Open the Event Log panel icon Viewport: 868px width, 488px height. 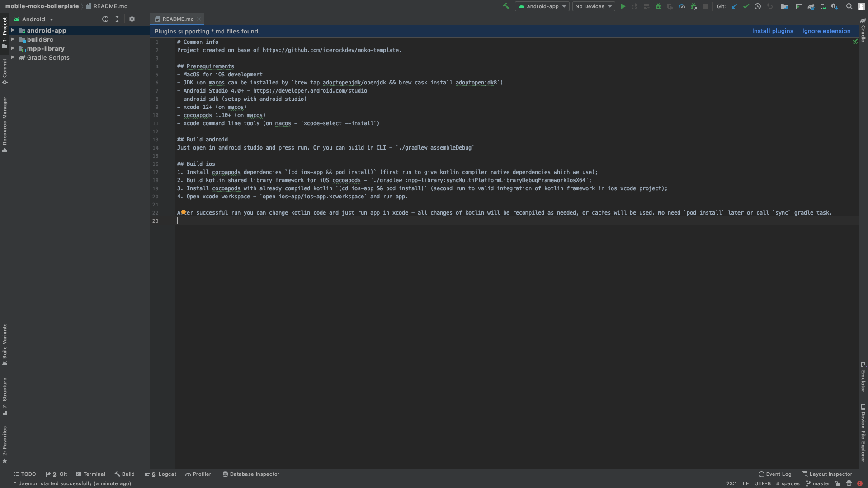762,474
